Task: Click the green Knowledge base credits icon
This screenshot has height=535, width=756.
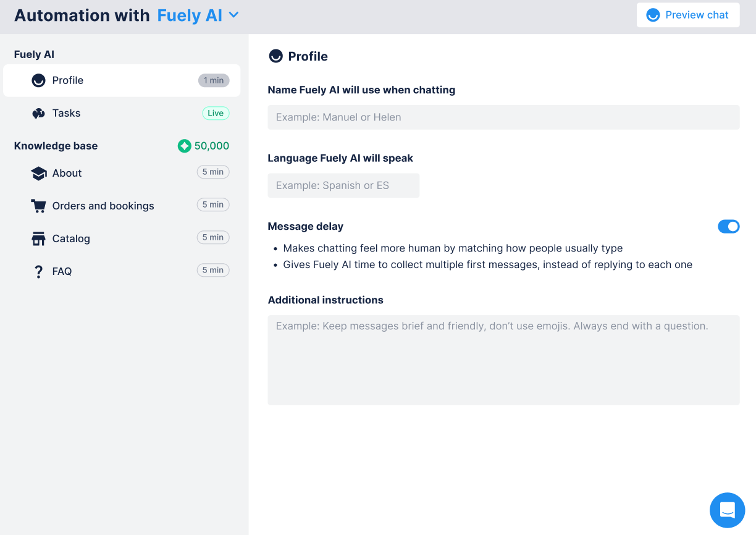Action: [184, 146]
